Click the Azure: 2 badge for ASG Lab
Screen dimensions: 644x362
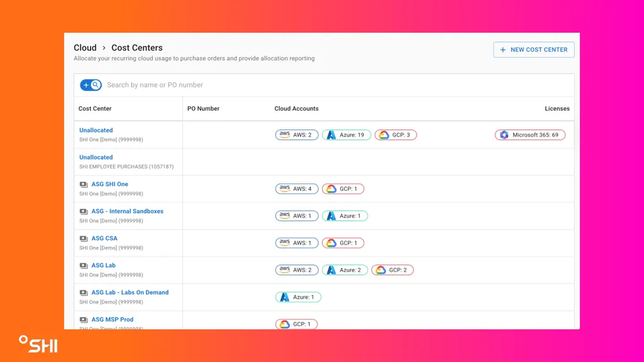345,270
